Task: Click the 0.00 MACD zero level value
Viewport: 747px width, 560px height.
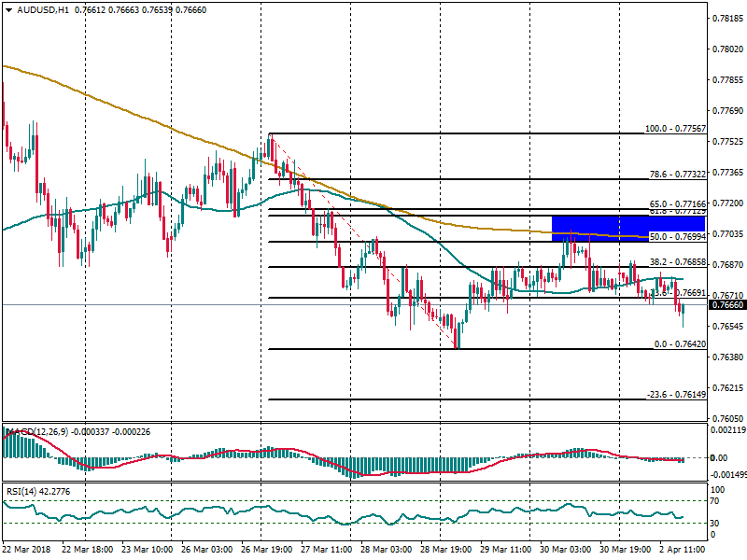Action: 719,457
